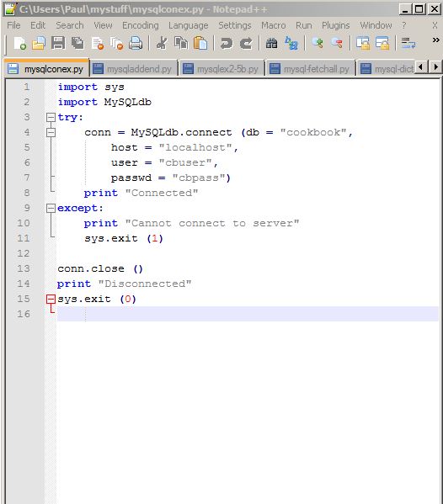Click the "Disconnected" string on line 14
443x504 pixels.
coord(145,284)
